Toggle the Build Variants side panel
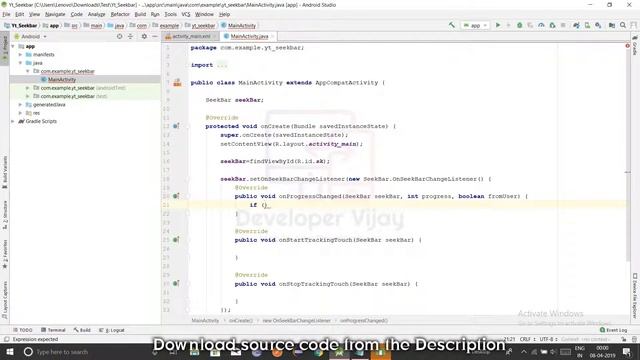This screenshot has width=640, height=360. coord(4,171)
